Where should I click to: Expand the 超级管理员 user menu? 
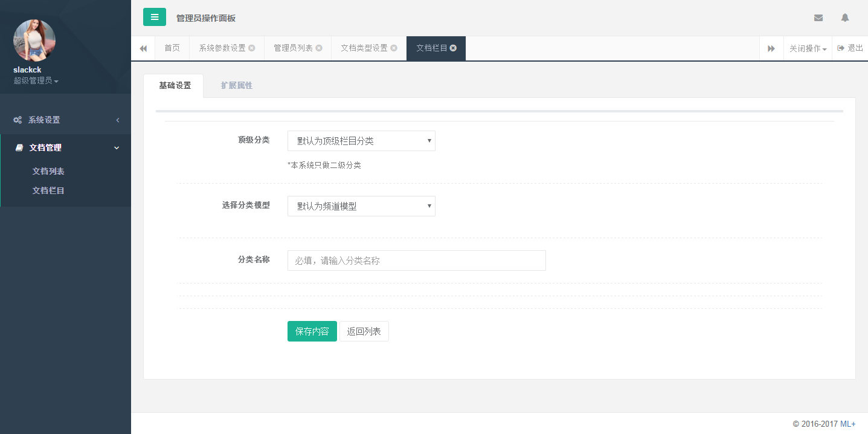click(x=36, y=80)
